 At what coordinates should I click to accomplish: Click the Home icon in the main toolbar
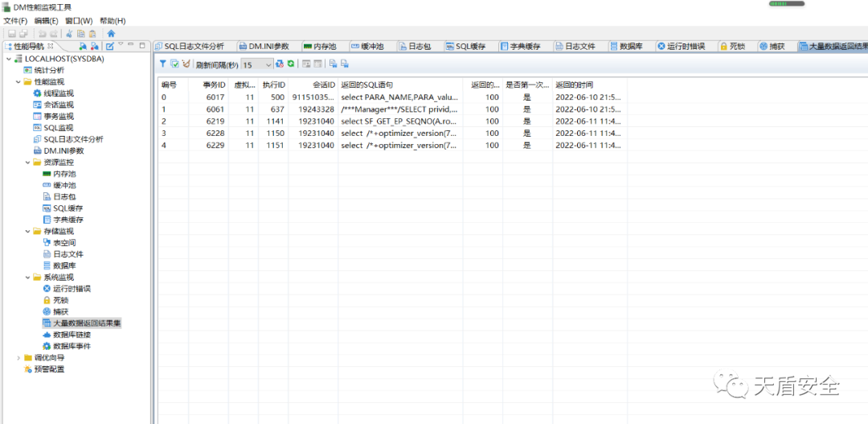pos(111,33)
